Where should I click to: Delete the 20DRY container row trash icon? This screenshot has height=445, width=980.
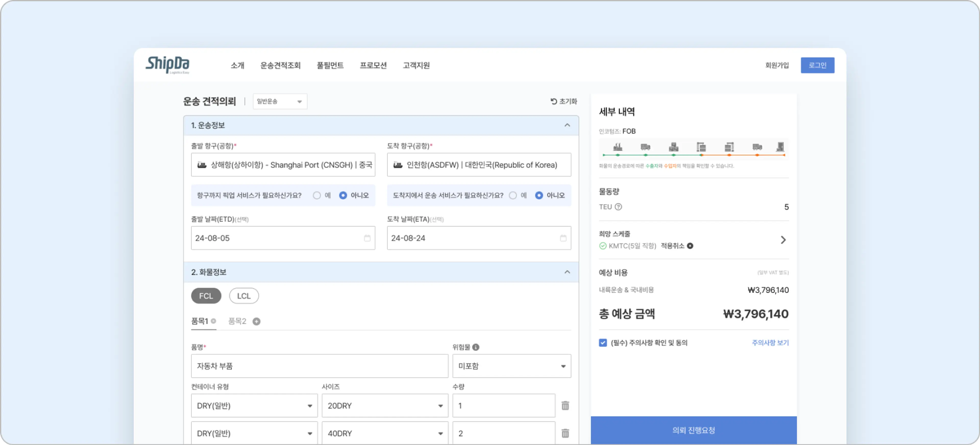click(x=565, y=406)
